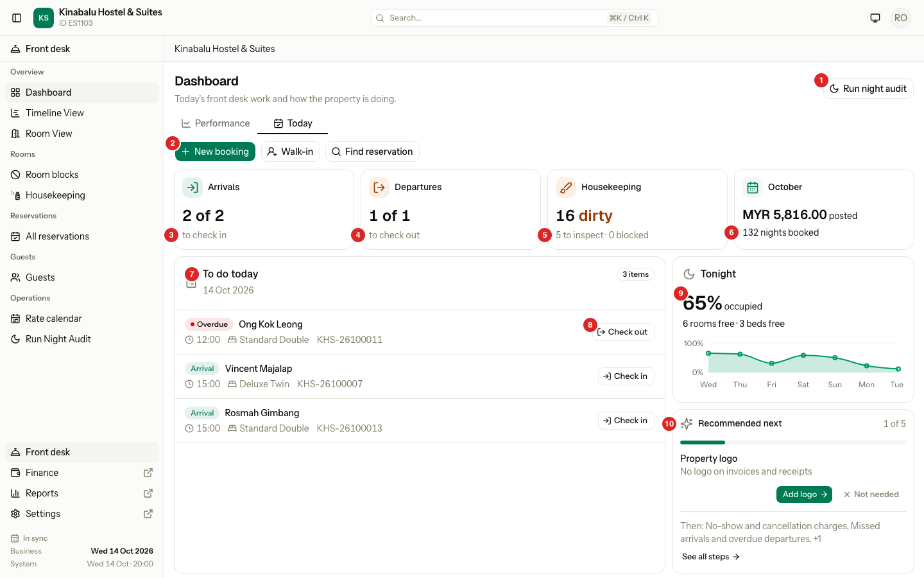Click the search field

(514, 18)
